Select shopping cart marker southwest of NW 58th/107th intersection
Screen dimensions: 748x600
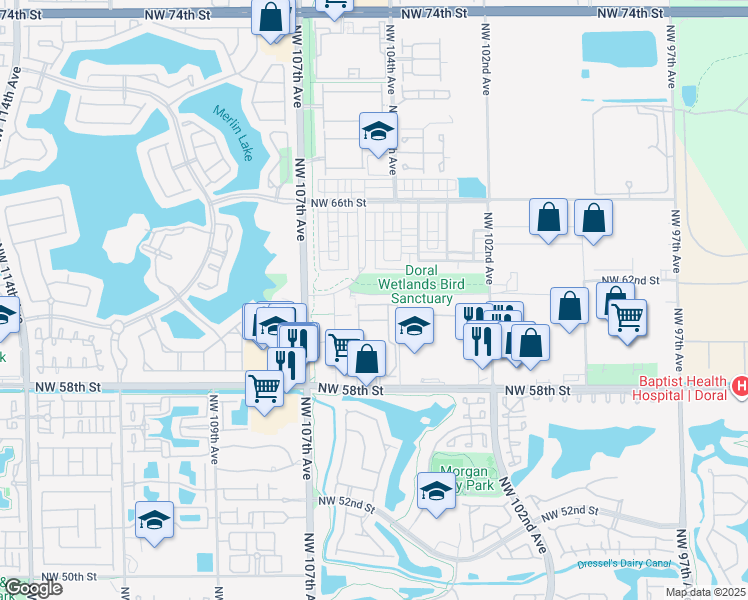[265, 392]
